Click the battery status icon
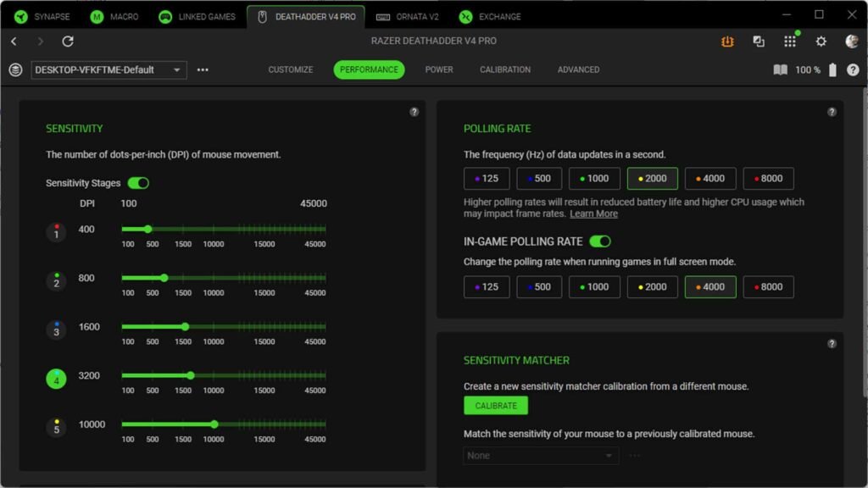Image resolution: width=868 pixels, height=488 pixels. tap(832, 69)
